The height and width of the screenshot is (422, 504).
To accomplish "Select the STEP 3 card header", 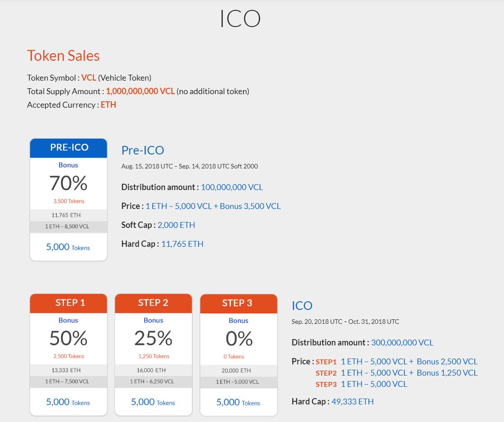I will point(238,303).
